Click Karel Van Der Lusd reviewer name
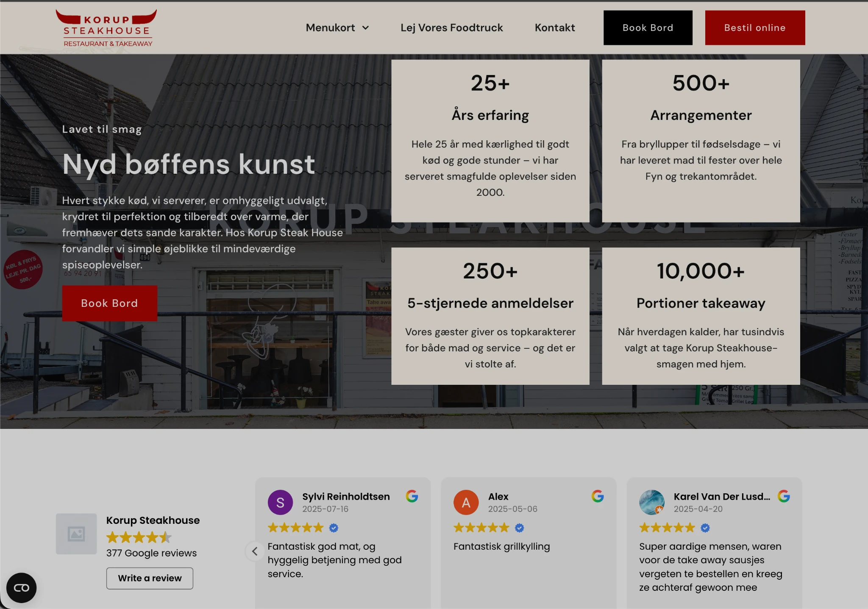The width and height of the screenshot is (868, 609). click(x=722, y=496)
